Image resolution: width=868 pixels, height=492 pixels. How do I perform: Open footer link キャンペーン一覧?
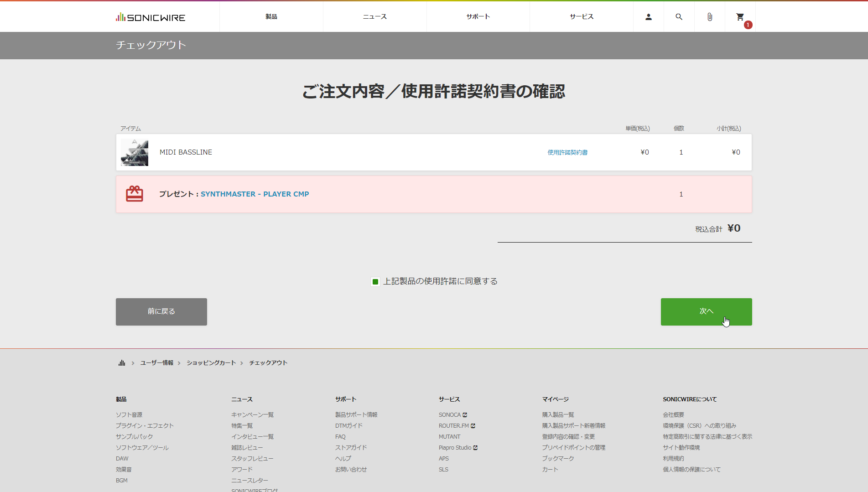click(253, 415)
